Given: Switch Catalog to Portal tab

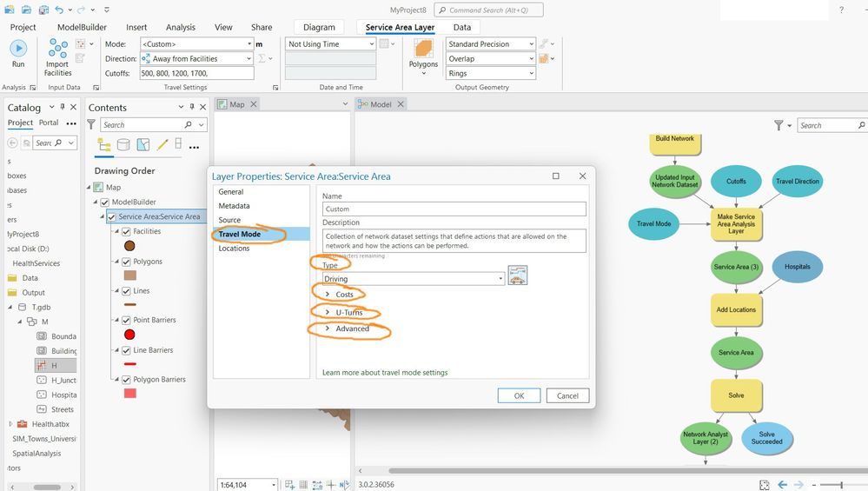Looking at the screenshot, I should click(49, 123).
